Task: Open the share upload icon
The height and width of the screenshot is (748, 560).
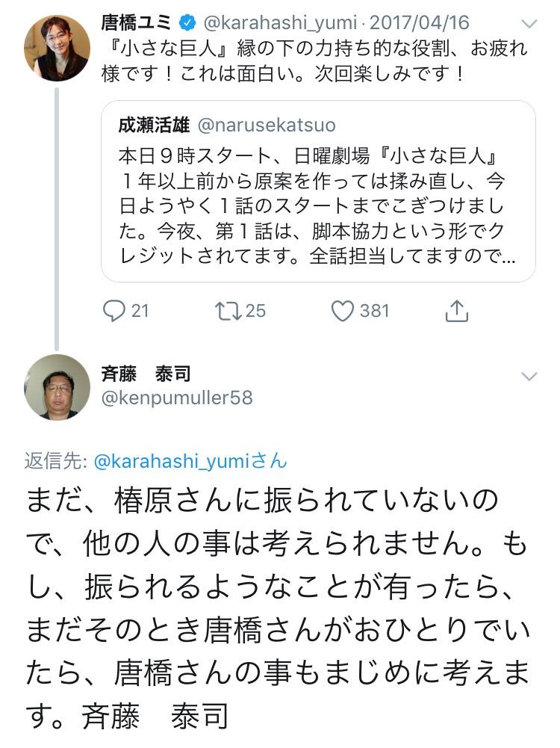Action: (x=456, y=311)
